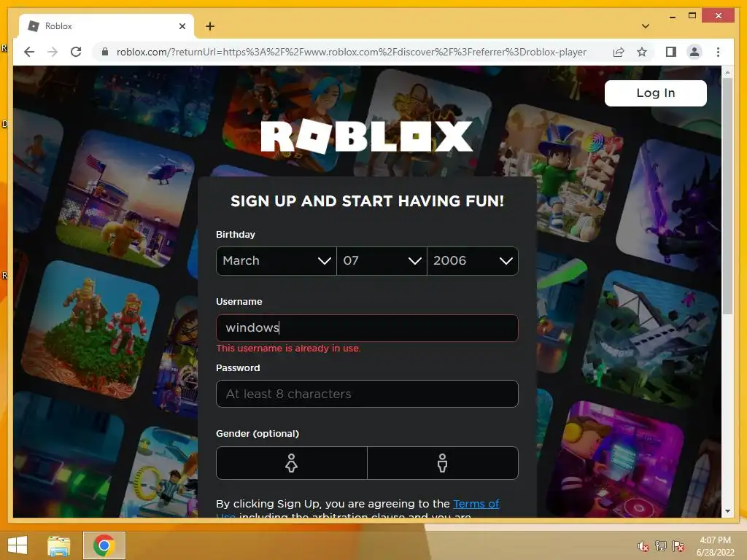Share this page icon in address bar

click(619, 52)
